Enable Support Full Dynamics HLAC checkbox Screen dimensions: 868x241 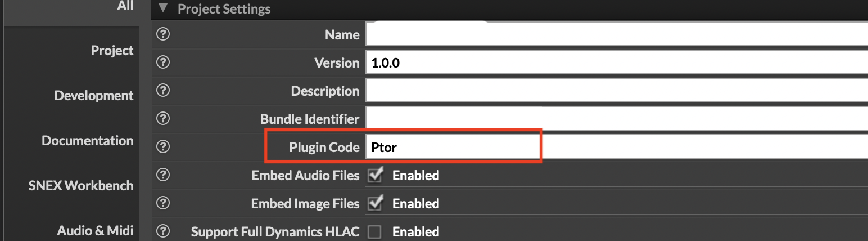tap(374, 231)
